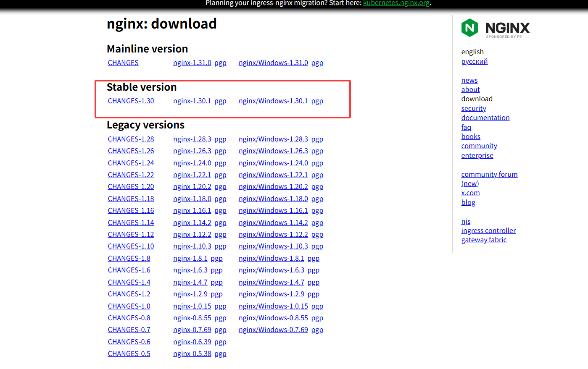The height and width of the screenshot is (369, 588).
Task: Open the CHANGES-1.8 link
Action: click(x=129, y=258)
